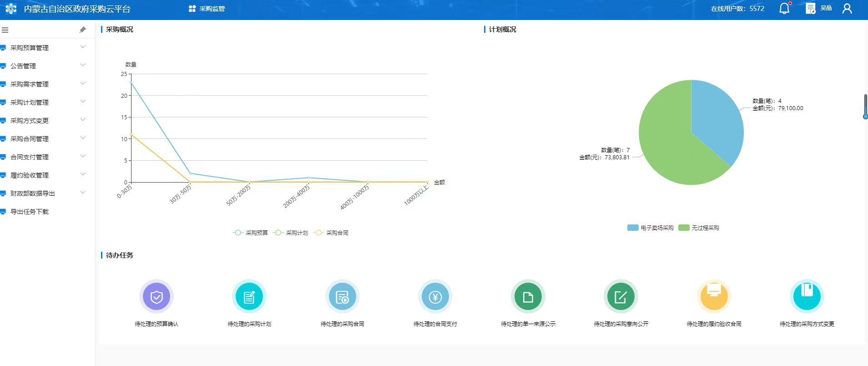Screen dimensions: 868x366
Task: Click the page vertical scrollbar thumb
Action: coord(865,107)
